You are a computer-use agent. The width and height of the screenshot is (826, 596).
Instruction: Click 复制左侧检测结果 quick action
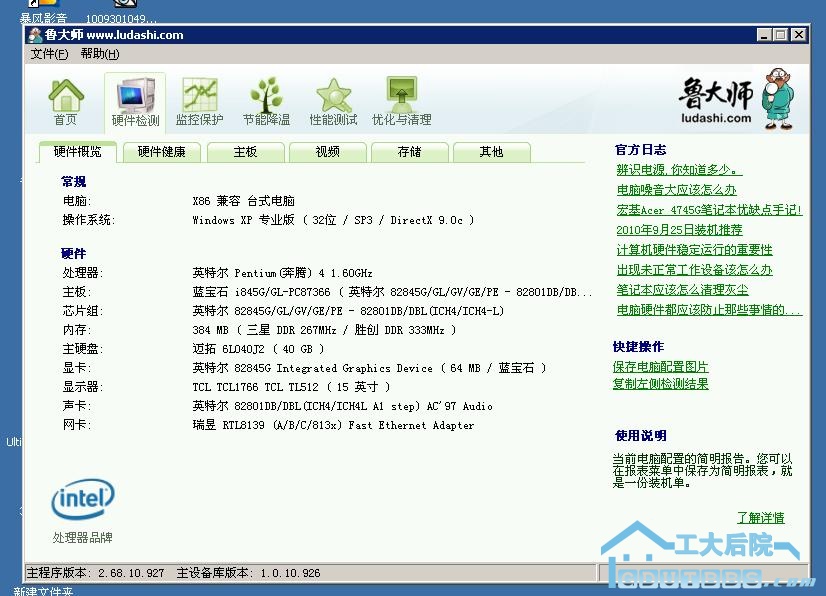[x=660, y=384]
